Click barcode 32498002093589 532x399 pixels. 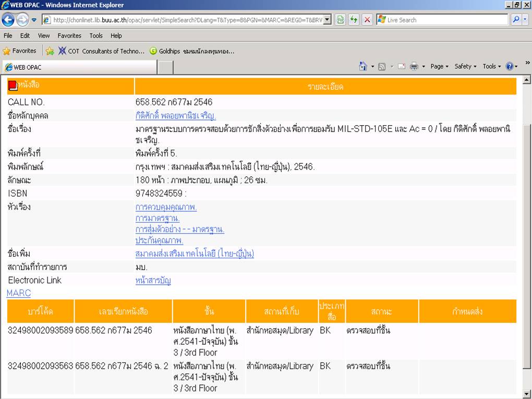(x=40, y=330)
